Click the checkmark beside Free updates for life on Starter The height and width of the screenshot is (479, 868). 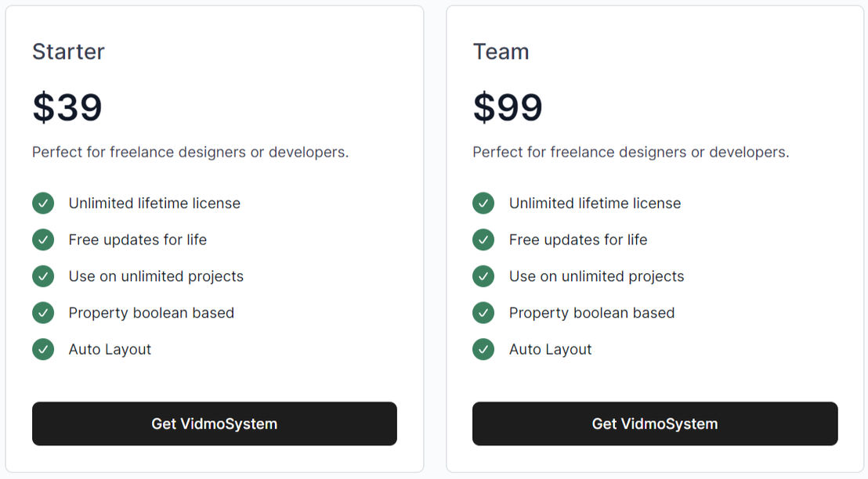(43, 239)
